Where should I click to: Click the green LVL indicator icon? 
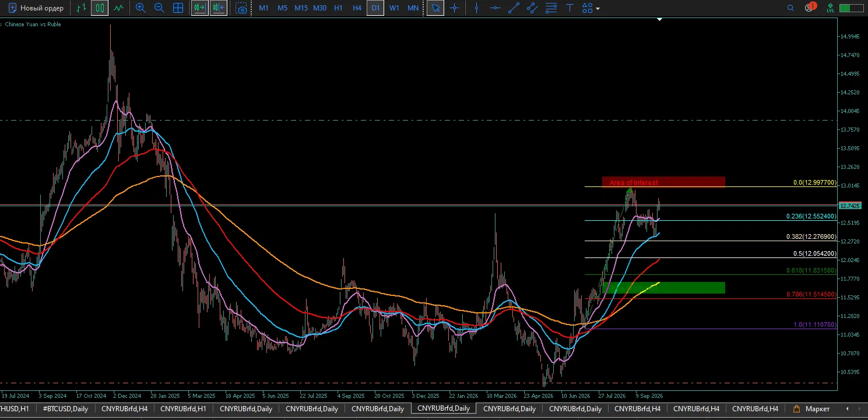point(830,8)
